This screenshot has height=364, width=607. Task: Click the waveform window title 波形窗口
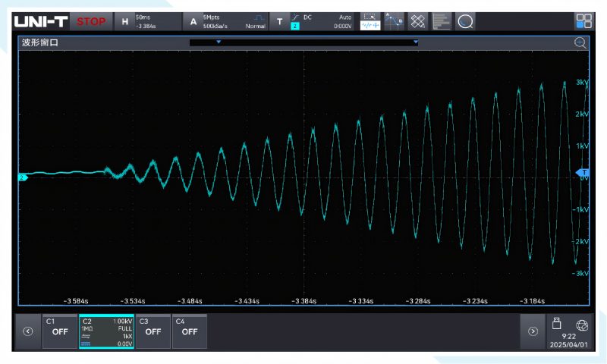(40, 42)
